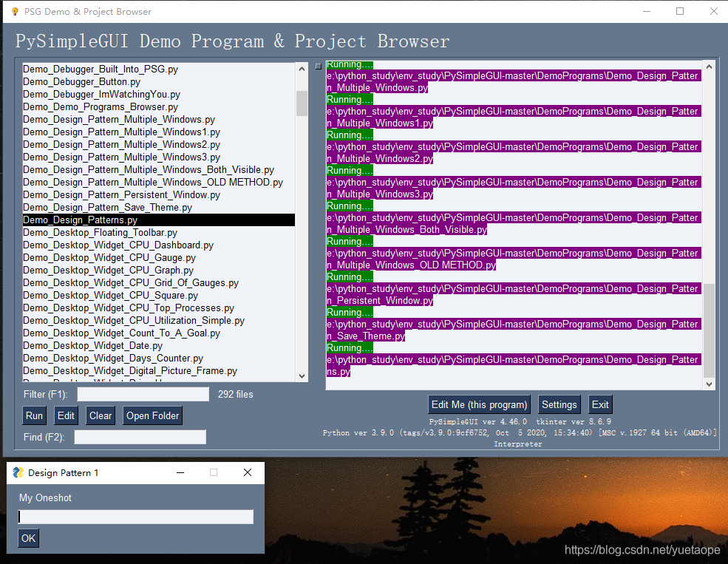Select Demo_Desktop_Widget_CPU_Gauge.py
Viewport: 728px width, 564px height.
tap(159, 257)
